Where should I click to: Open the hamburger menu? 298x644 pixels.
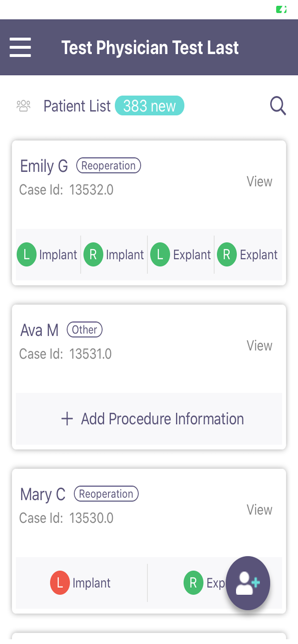(x=20, y=47)
